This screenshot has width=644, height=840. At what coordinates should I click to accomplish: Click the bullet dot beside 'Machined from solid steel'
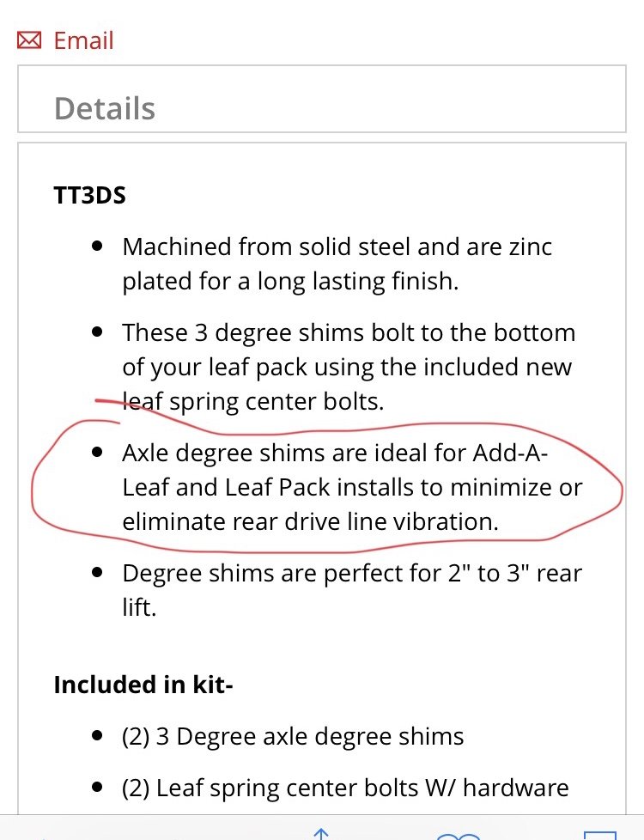click(97, 247)
